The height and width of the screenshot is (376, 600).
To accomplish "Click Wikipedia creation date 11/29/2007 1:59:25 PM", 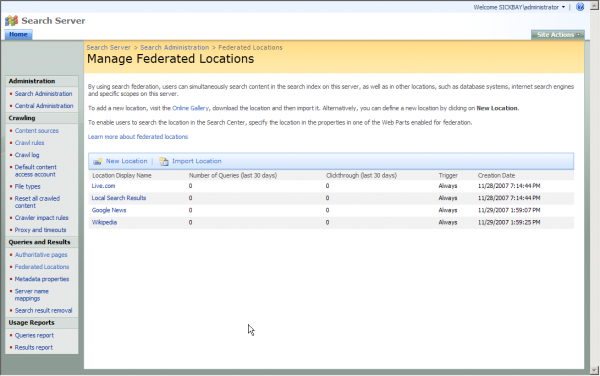I will [x=509, y=222].
